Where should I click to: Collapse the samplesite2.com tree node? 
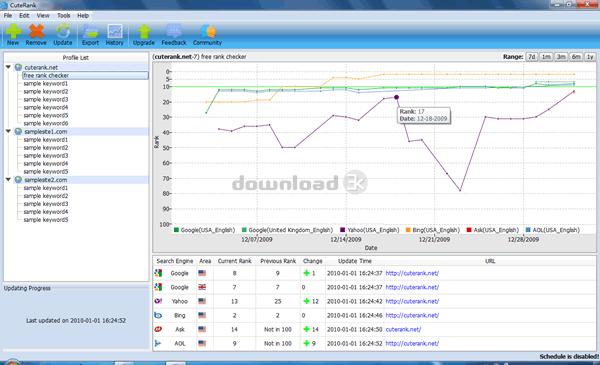(x=8, y=179)
